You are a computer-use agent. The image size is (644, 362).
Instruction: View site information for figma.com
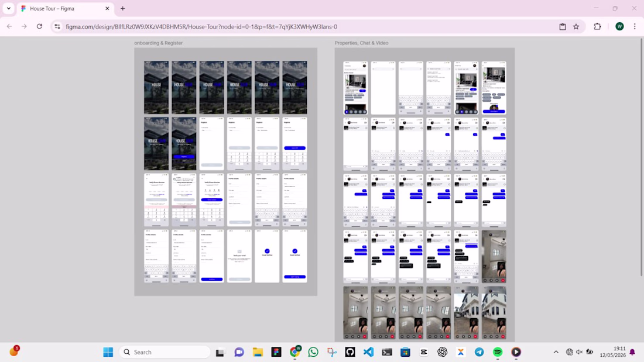click(57, 27)
